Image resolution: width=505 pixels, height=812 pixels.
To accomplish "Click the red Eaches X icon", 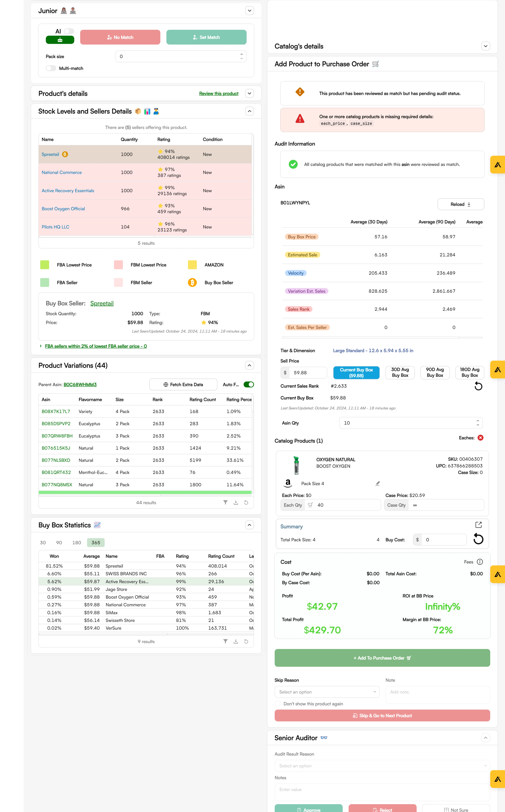I will point(480,438).
